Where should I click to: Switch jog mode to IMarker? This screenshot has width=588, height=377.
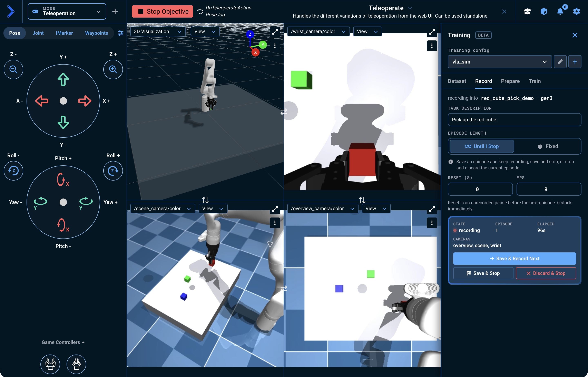(64, 33)
